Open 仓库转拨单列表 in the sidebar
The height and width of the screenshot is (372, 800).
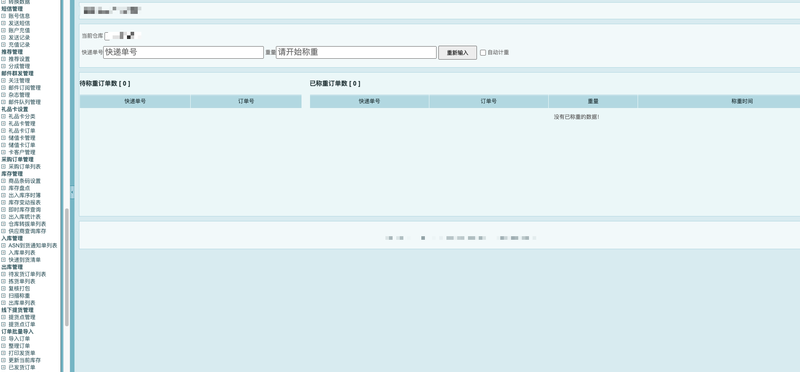coord(27,224)
